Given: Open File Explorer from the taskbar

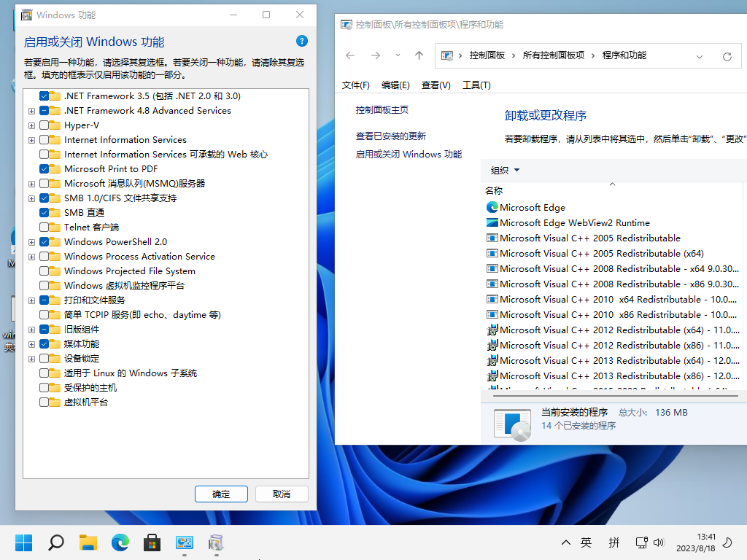Looking at the screenshot, I should tap(88, 542).
